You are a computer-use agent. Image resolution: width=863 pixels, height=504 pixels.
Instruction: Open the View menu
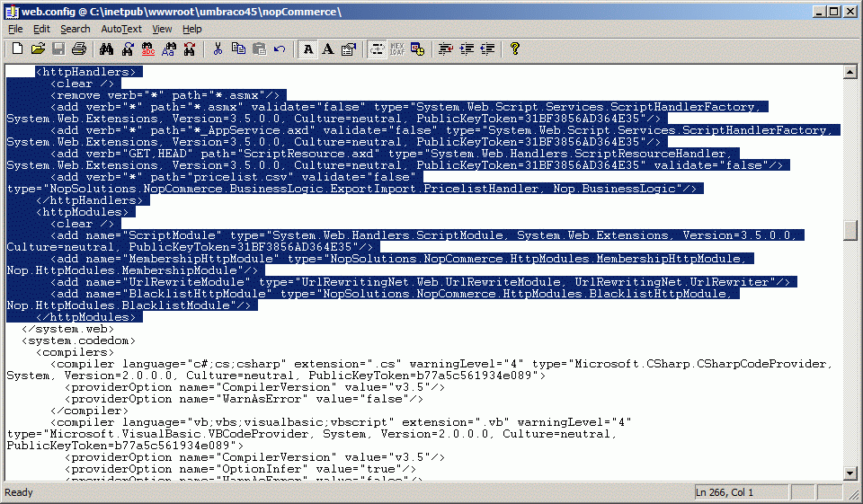click(x=162, y=29)
